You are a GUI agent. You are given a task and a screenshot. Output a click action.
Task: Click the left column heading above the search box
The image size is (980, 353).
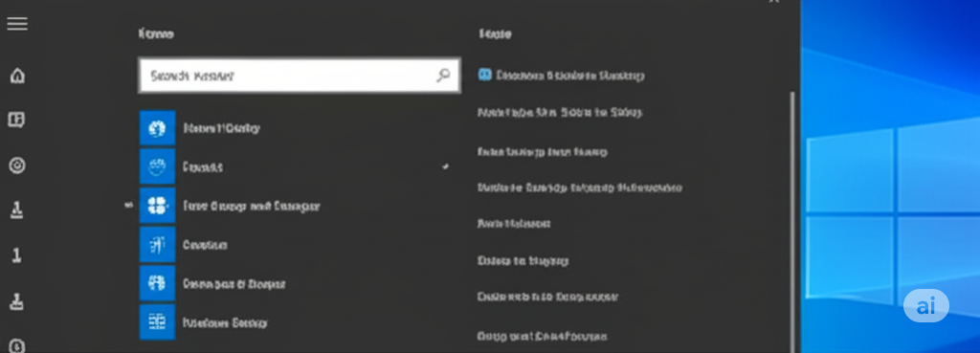156,33
